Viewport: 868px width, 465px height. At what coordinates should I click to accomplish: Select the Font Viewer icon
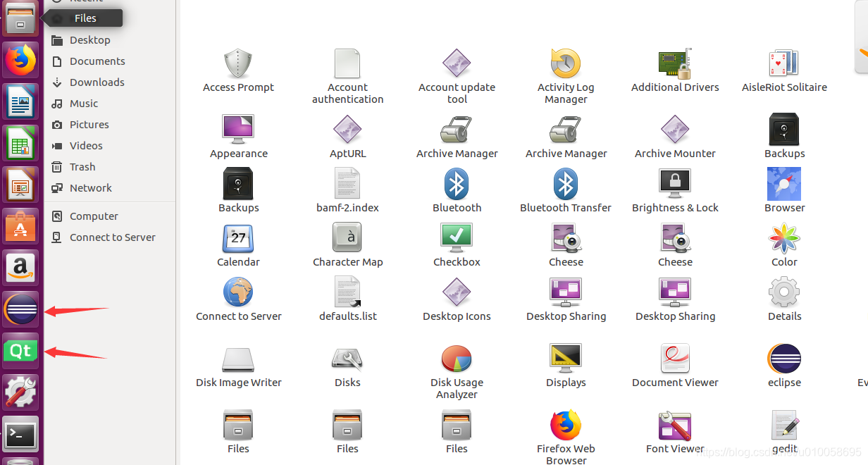(675, 425)
